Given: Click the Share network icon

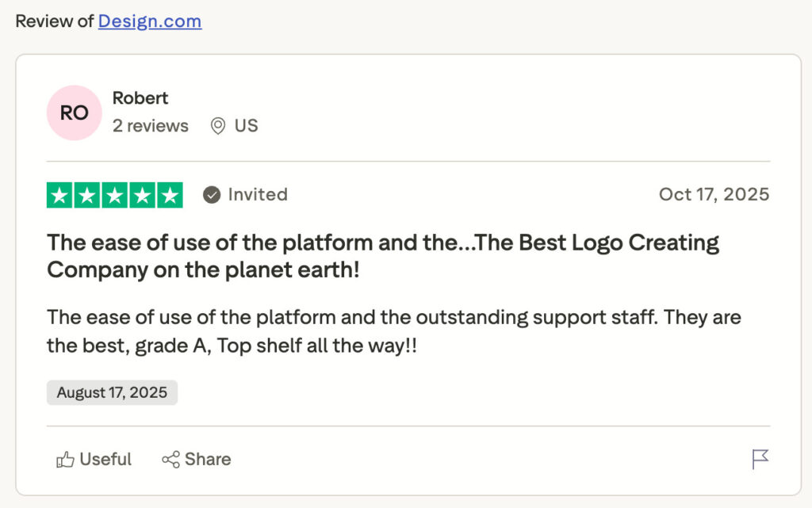Looking at the screenshot, I should [x=170, y=460].
